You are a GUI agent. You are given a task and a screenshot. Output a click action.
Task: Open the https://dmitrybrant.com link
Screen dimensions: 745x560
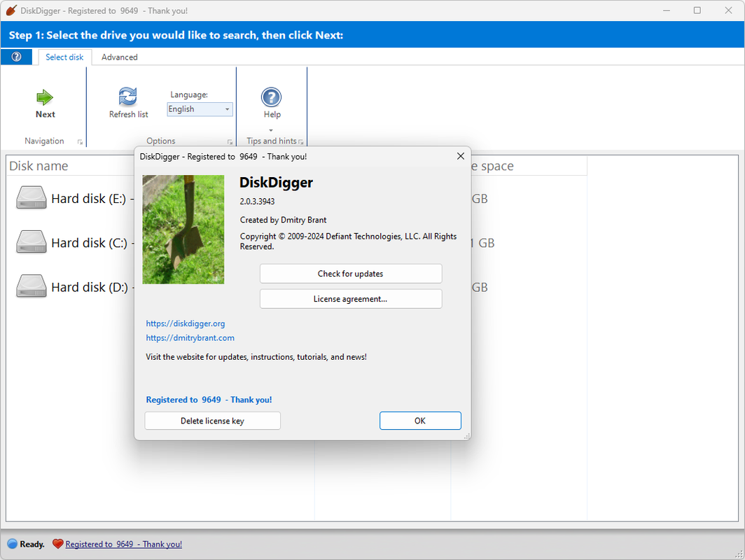pos(190,337)
